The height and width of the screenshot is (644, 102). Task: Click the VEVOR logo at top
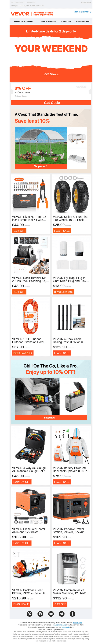click(20, 14)
